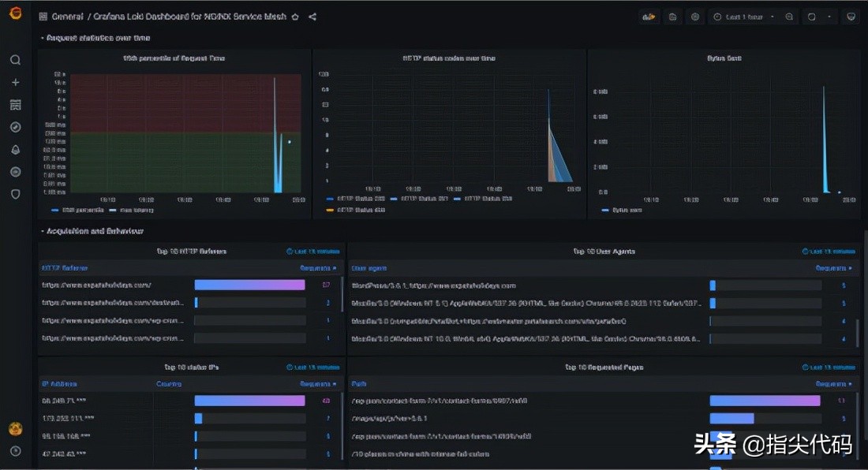Click the Add panel toolbar button
Image resolution: width=868 pixels, height=470 pixels.
click(649, 17)
